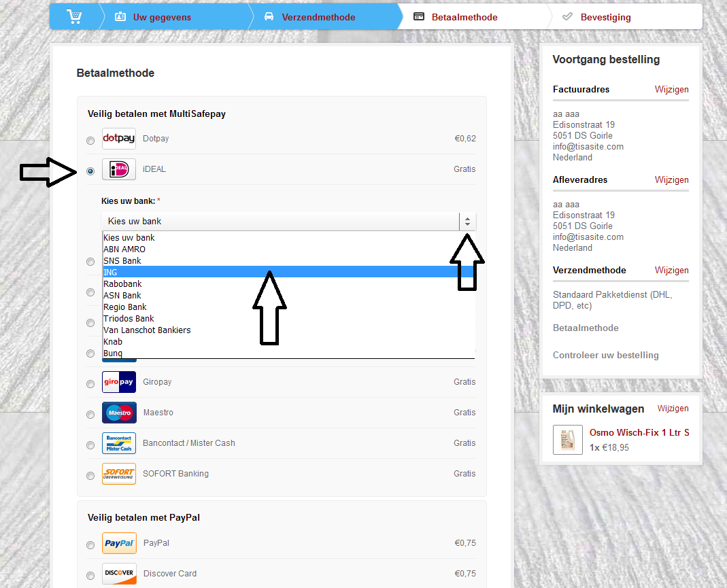Select the Maestro radio button
The image size is (727, 588).
[90, 414]
